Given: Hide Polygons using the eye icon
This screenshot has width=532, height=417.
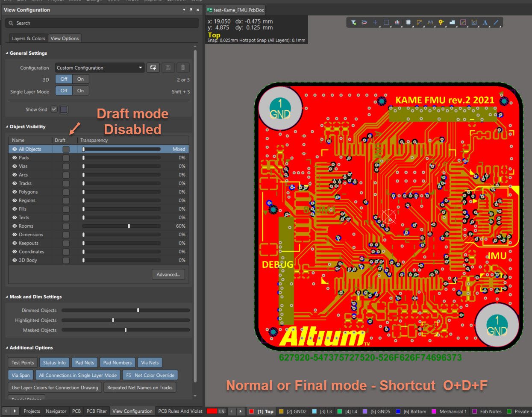Looking at the screenshot, I should coord(15,192).
